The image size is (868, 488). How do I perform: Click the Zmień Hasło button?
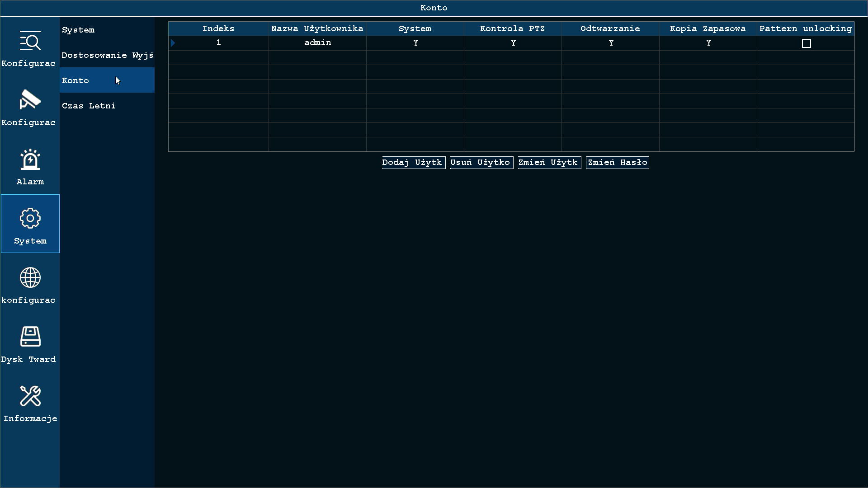(x=618, y=163)
